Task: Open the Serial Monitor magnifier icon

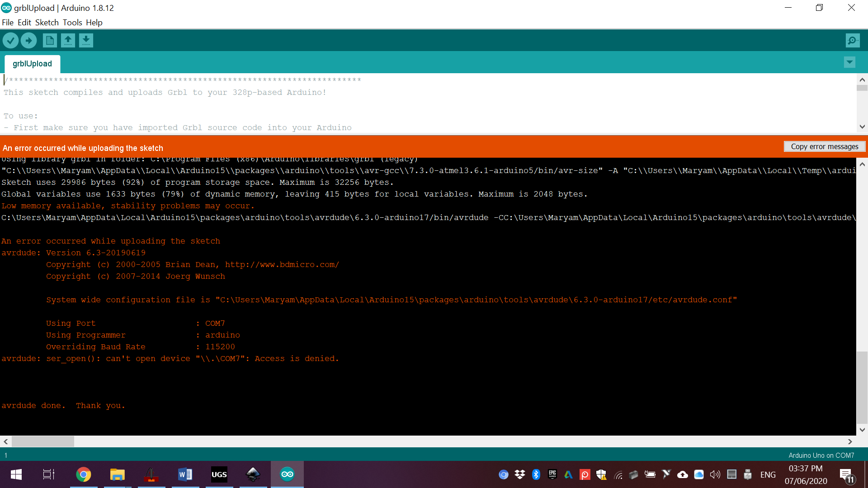Action: (853, 41)
